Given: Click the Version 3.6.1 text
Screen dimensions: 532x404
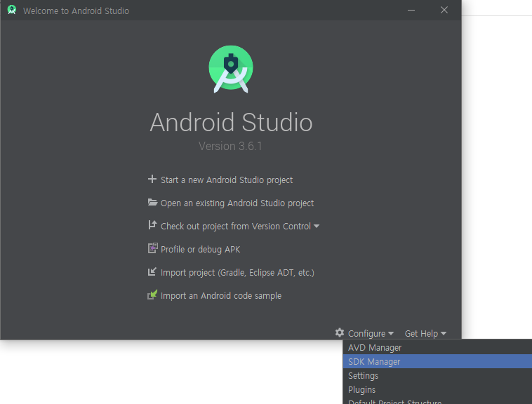Looking at the screenshot, I should (x=230, y=146).
